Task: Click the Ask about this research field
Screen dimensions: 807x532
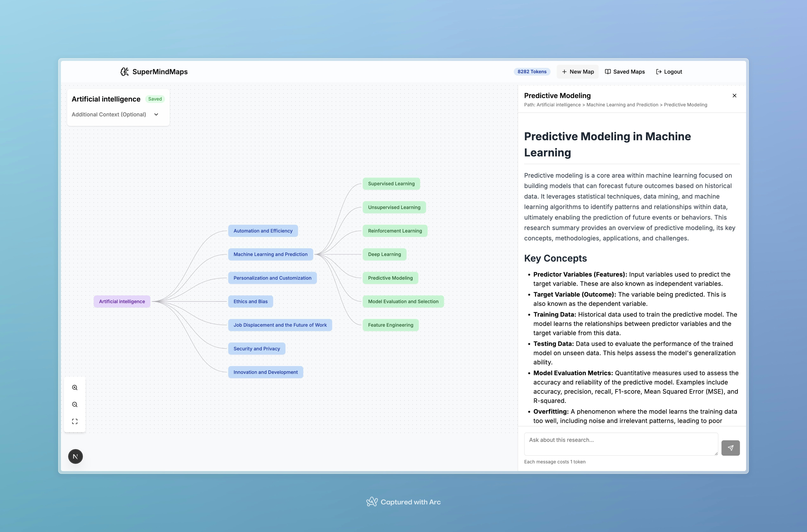Action: coord(620,444)
